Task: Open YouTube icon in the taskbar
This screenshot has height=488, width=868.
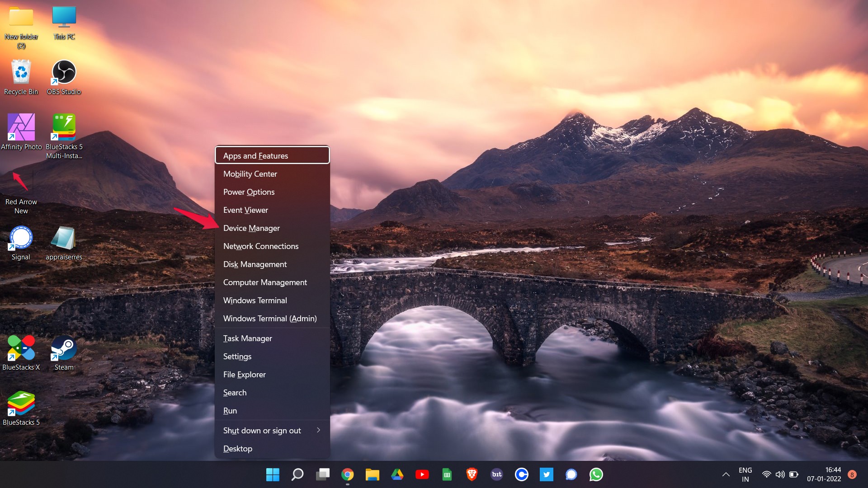Action: click(422, 474)
